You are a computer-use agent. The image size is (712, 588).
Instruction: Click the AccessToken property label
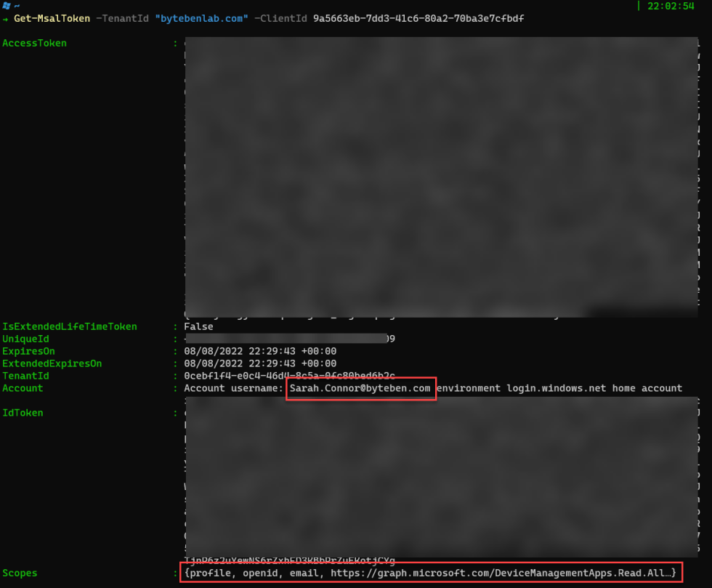(x=35, y=43)
